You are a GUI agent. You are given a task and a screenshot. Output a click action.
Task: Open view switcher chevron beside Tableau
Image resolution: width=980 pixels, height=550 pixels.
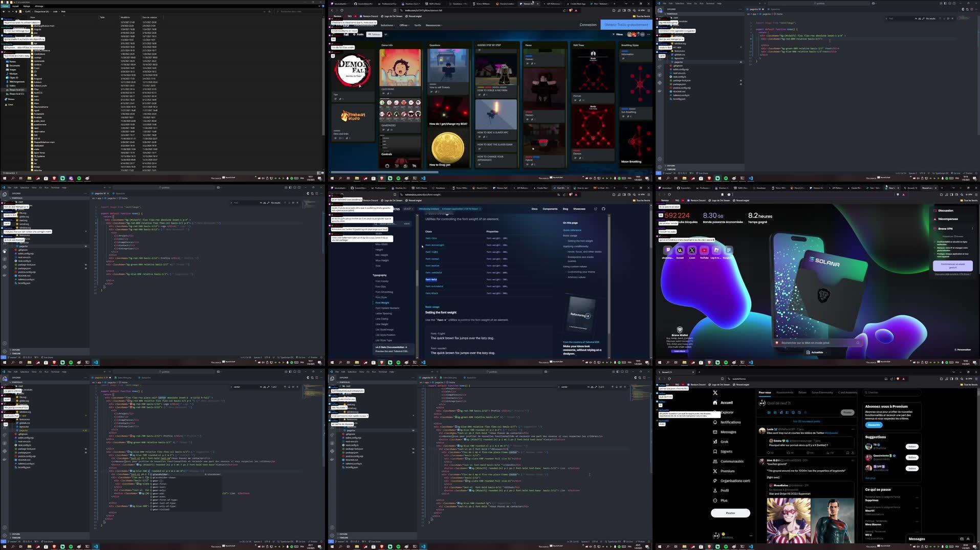click(385, 34)
